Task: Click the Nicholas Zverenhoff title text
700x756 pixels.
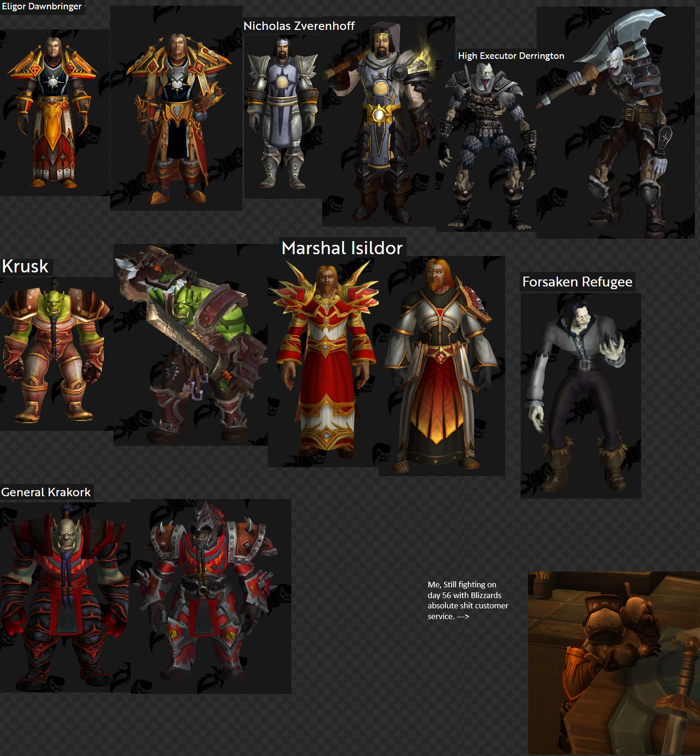Action: click(299, 26)
